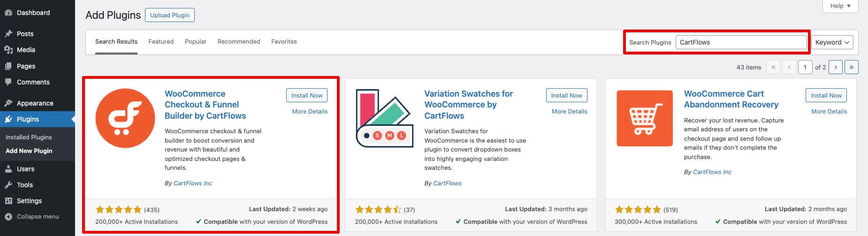This screenshot has width=868, height=236.
Task: Install WooCommerce Checkout & Funnel Builder plugin
Action: coord(307,95)
